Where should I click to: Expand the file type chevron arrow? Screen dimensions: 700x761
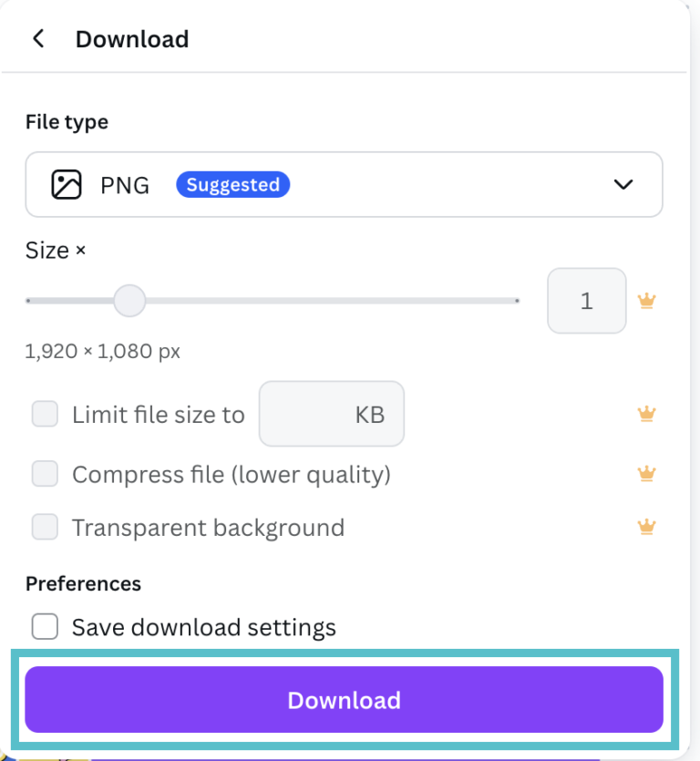623,184
